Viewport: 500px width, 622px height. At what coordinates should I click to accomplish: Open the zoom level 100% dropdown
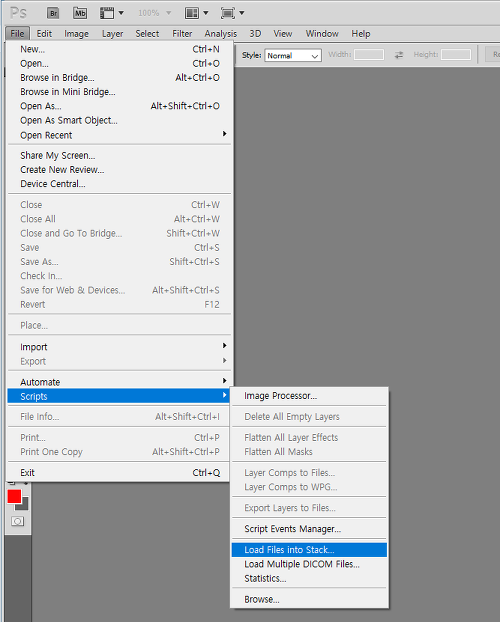click(x=154, y=13)
